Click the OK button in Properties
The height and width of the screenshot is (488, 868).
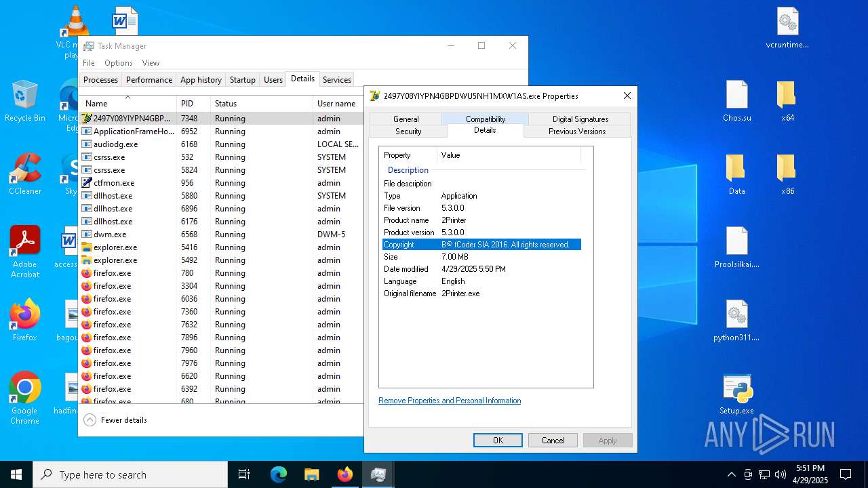(x=498, y=440)
